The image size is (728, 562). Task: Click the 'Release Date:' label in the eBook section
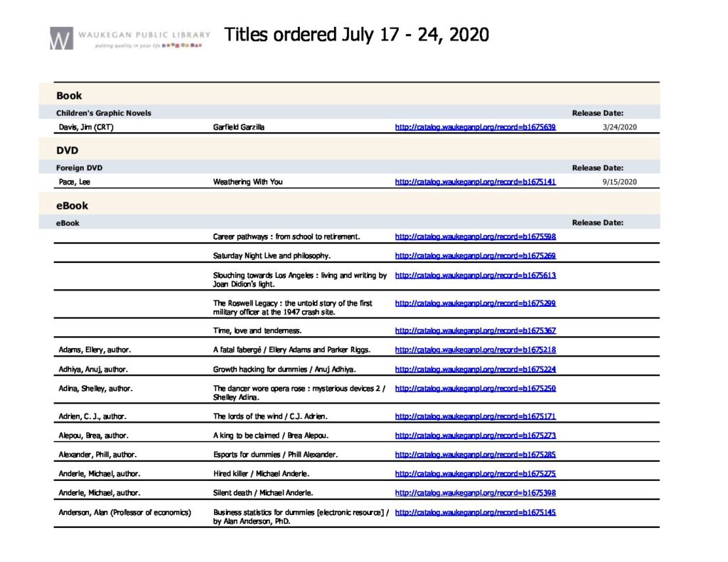pyautogui.click(x=597, y=222)
